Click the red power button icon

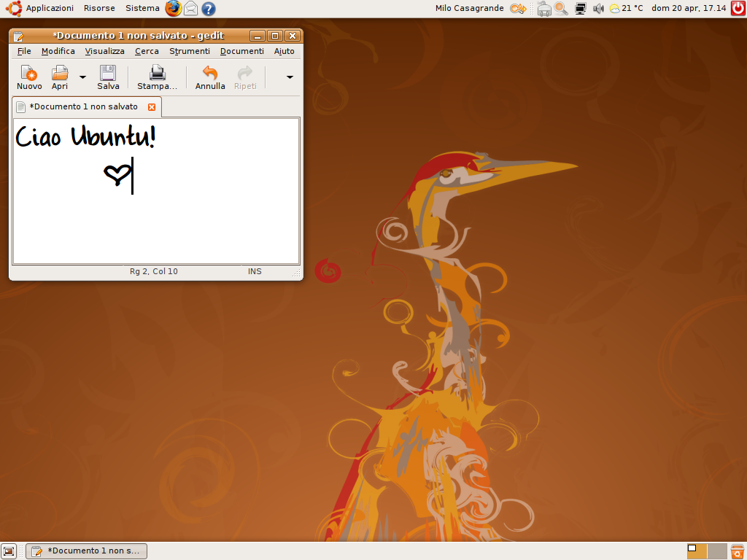[738, 9]
